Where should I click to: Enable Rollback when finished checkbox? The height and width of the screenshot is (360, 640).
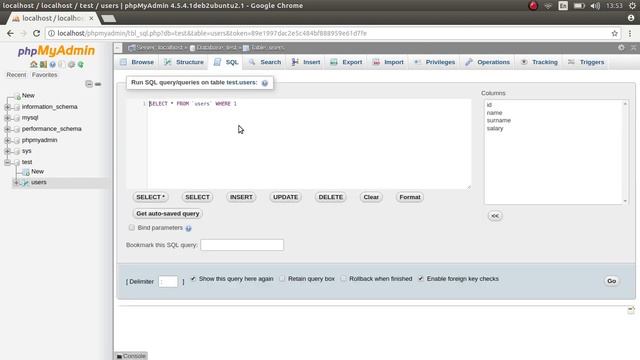343,278
